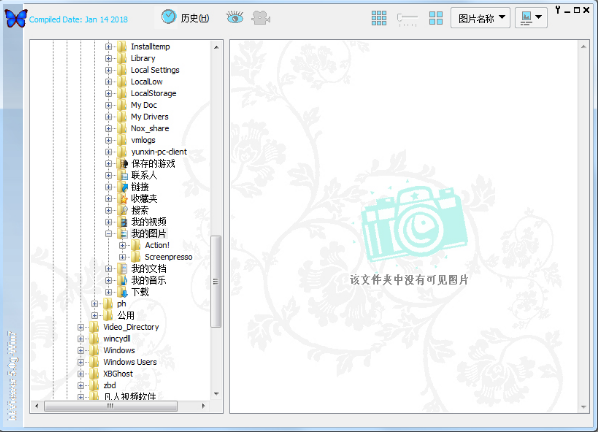Click the 我的视频 film folder icon
The image size is (599, 434).
pyautogui.click(x=123, y=222)
